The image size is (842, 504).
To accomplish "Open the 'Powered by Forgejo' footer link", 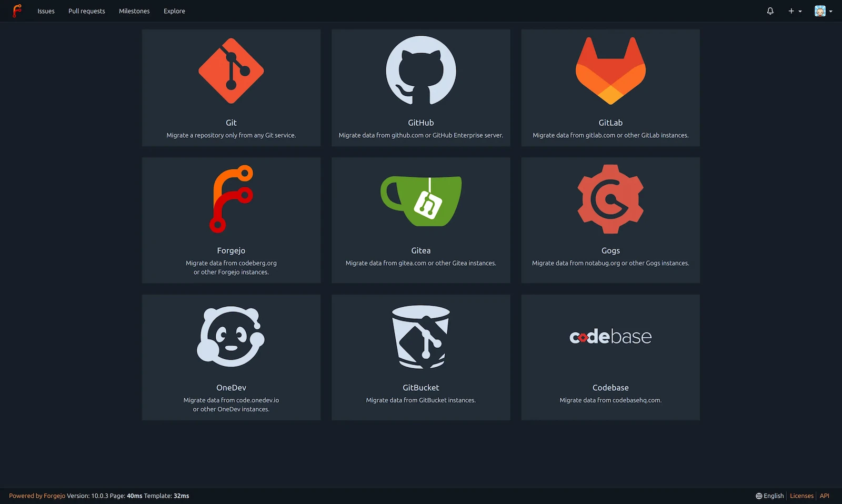I will click(37, 496).
